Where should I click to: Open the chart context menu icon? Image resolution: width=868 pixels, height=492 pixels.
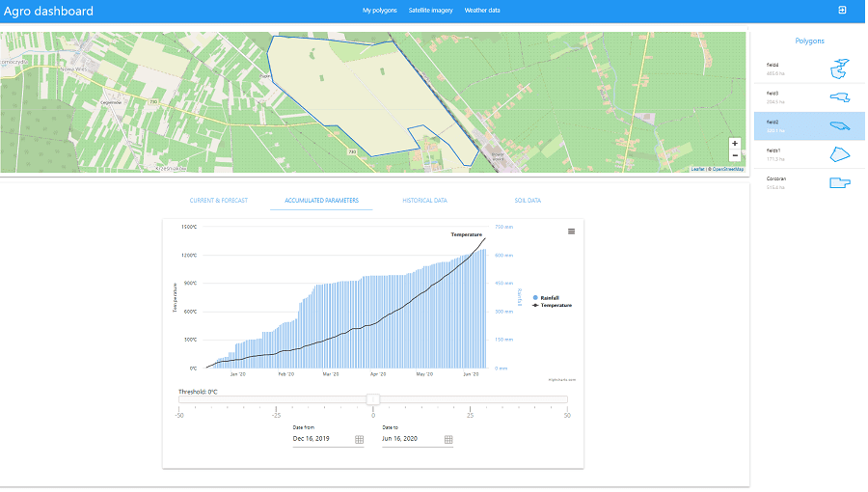(x=571, y=232)
